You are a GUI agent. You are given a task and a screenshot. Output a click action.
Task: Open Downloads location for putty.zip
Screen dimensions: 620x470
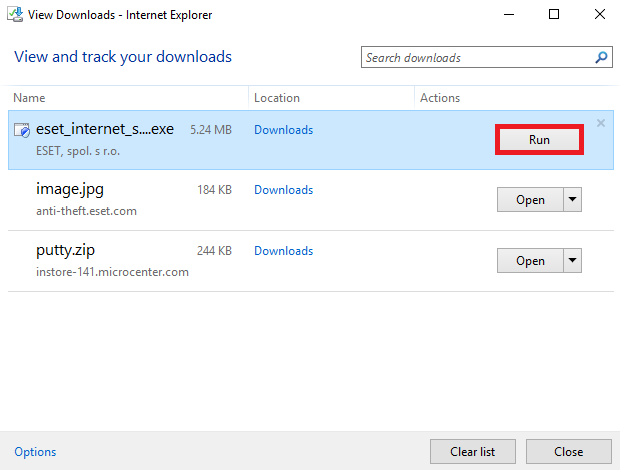click(x=284, y=251)
